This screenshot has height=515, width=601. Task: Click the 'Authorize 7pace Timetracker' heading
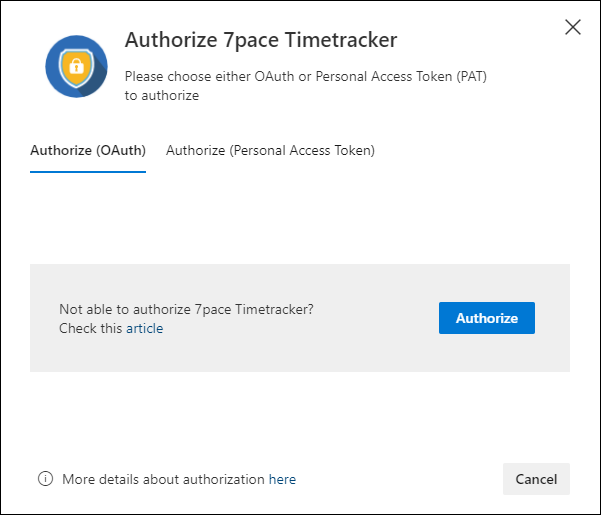click(x=261, y=40)
